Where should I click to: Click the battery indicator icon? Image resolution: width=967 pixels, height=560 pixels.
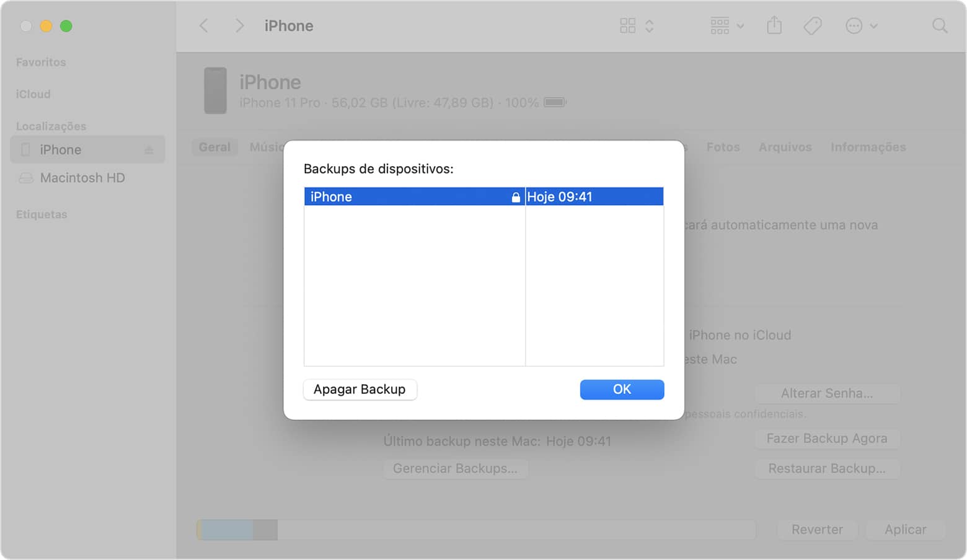pyautogui.click(x=555, y=102)
